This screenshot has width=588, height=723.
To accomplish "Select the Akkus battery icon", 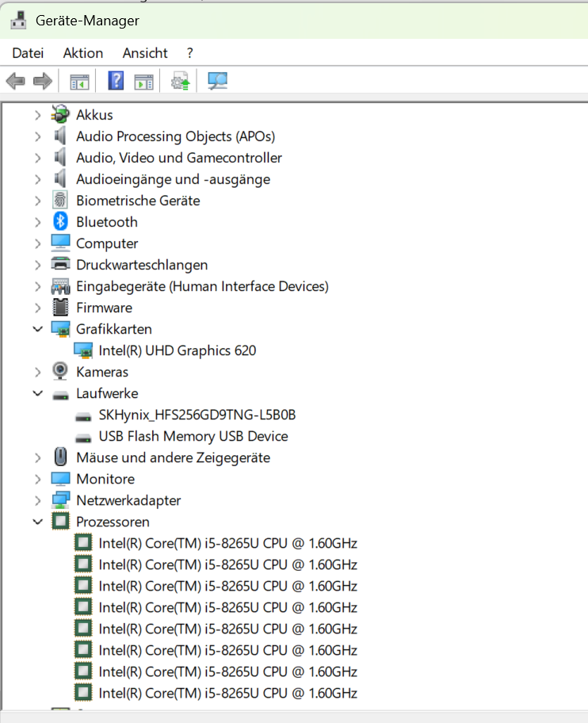I will (x=60, y=115).
